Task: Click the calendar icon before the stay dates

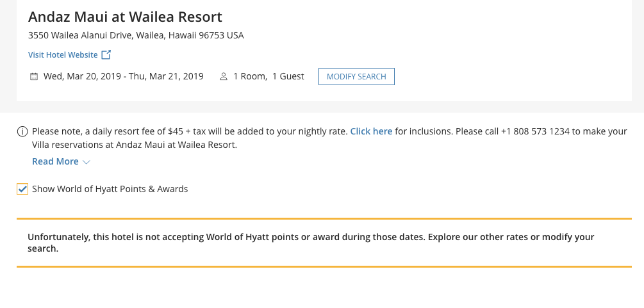Action: (x=34, y=76)
